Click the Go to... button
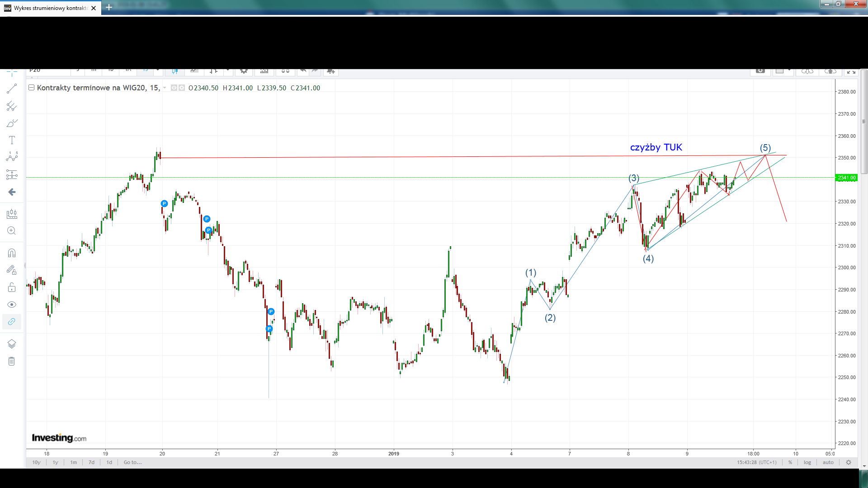Screen dimensions: 868x488 click(132, 462)
